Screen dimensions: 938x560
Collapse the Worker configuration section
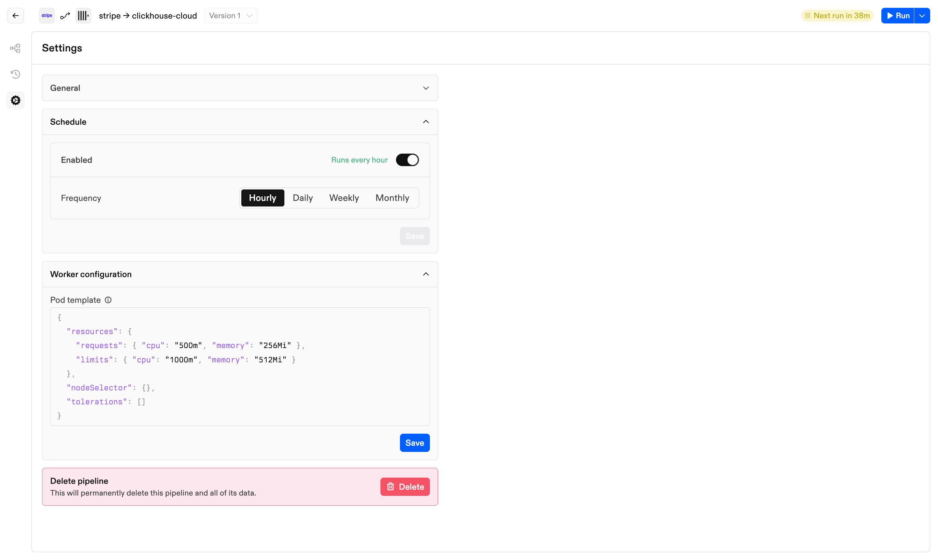coord(240,274)
